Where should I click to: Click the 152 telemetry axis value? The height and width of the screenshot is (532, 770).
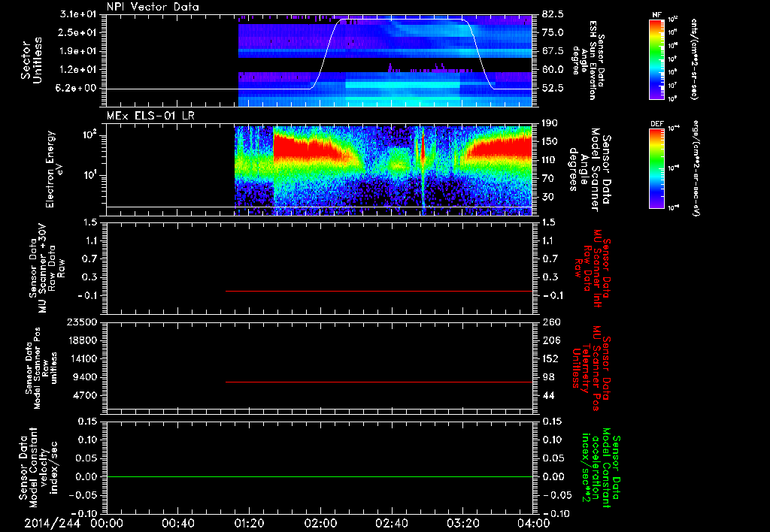click(551, 358)
